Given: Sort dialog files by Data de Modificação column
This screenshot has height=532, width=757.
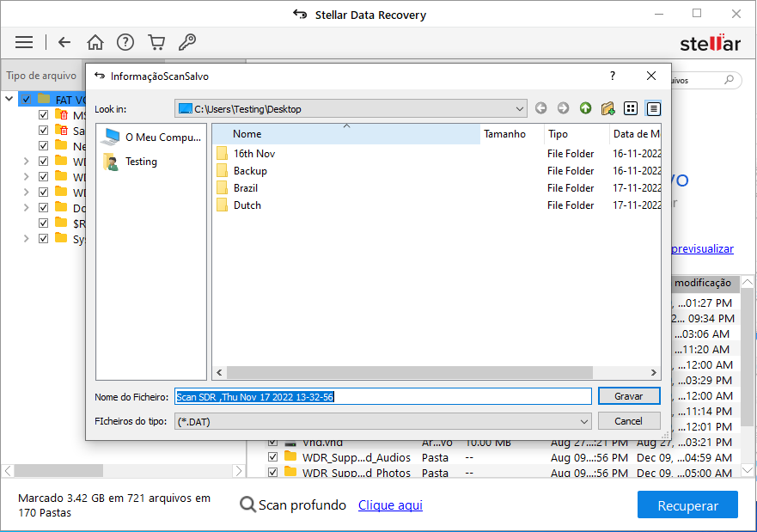Looking at the screenshot, I should (635, 134).
